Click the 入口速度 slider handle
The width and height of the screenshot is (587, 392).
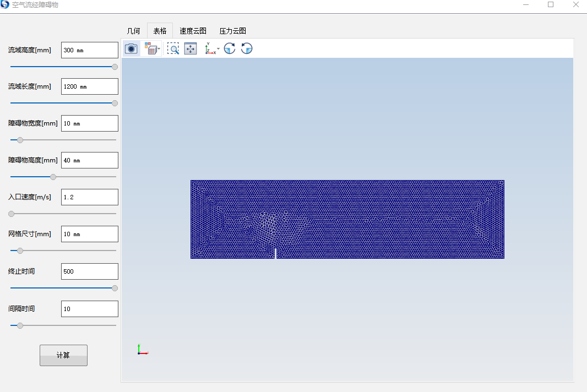click(12, 214)
